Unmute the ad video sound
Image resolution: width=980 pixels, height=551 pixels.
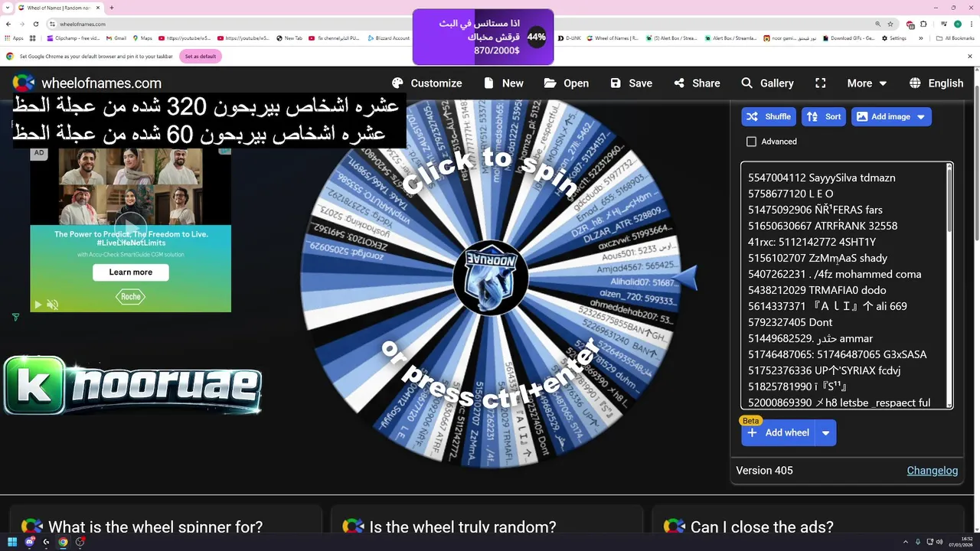point(53,305)
